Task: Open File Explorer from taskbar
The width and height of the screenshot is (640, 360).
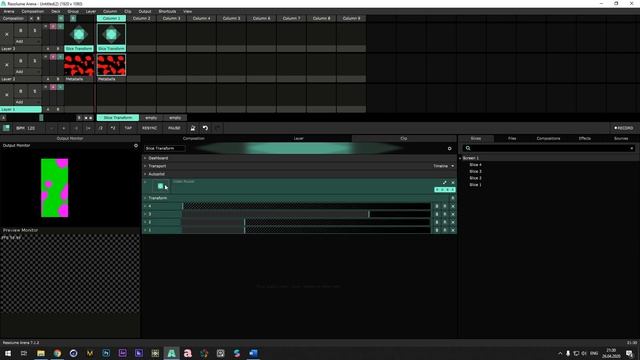Action: point(41,353)
